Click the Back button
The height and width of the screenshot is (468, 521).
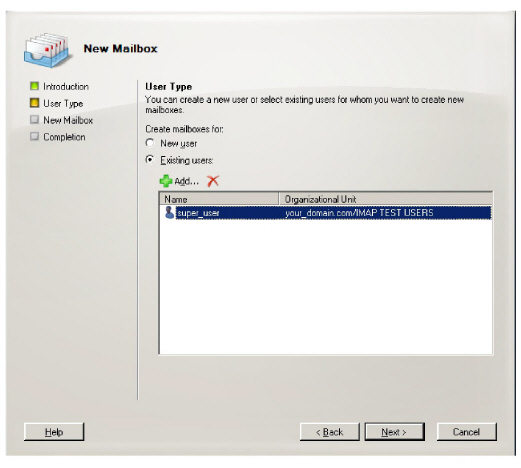[330, 432]
